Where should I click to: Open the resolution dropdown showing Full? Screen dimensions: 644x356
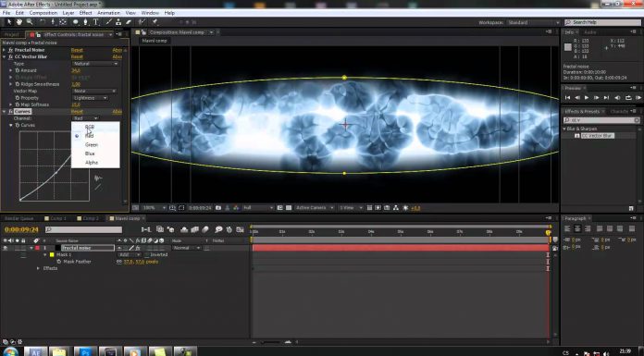(258, 208)
